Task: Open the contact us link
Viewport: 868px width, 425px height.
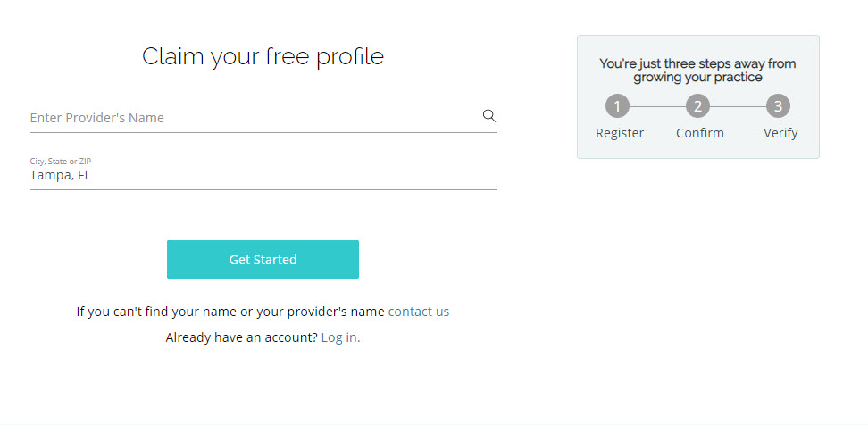Action: (419, 312)
